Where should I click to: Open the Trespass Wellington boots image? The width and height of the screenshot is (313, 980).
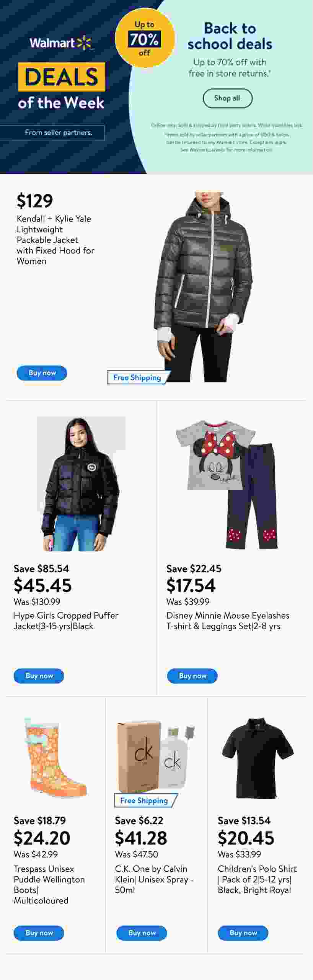point(55,758)
